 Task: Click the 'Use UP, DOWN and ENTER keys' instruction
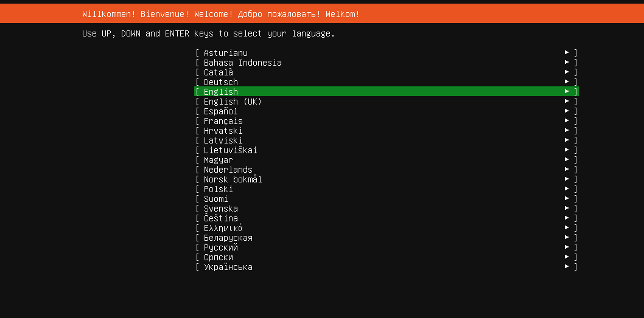[x=209, y=33]
